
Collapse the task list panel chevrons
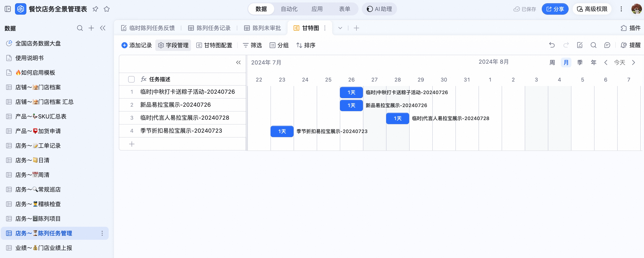tap(238, 62)
